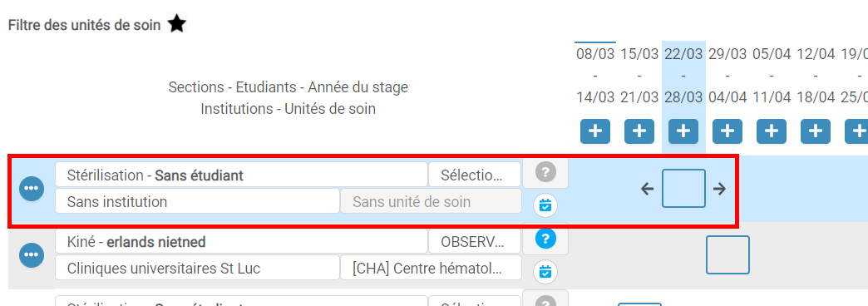Open three-dots menu for Kiné erlands nietned row
This screenshot has width=868, height=306.
coord(32,255)
